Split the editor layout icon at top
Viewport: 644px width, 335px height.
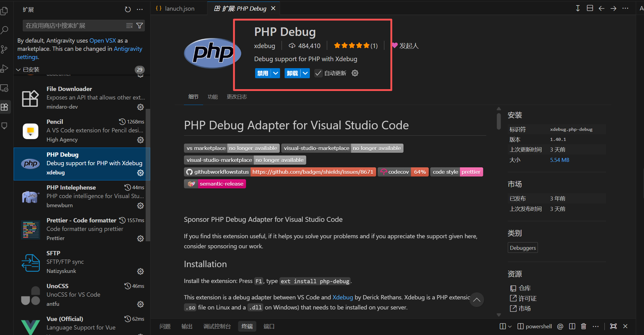590,8
